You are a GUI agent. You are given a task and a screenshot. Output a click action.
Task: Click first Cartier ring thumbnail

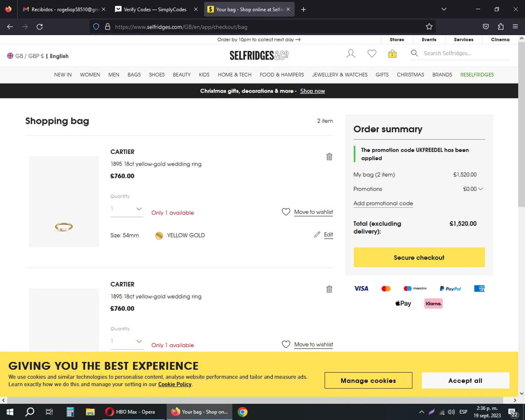coord(64,202)
